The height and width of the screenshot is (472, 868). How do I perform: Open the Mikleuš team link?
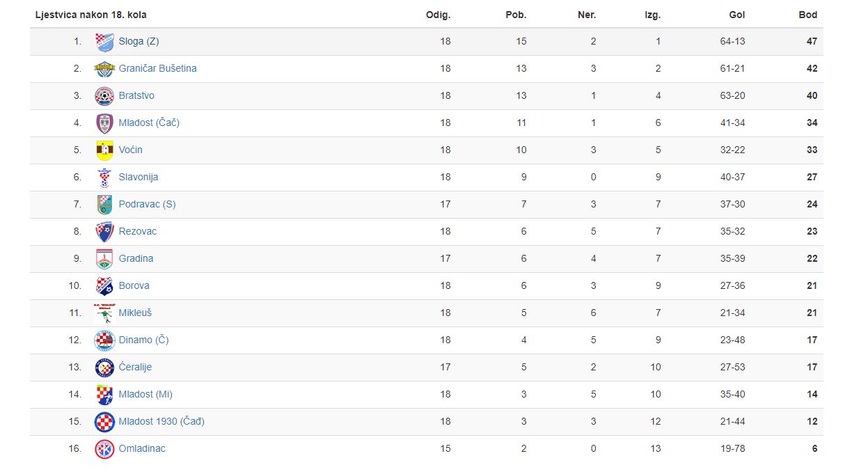tap(135, 313)
